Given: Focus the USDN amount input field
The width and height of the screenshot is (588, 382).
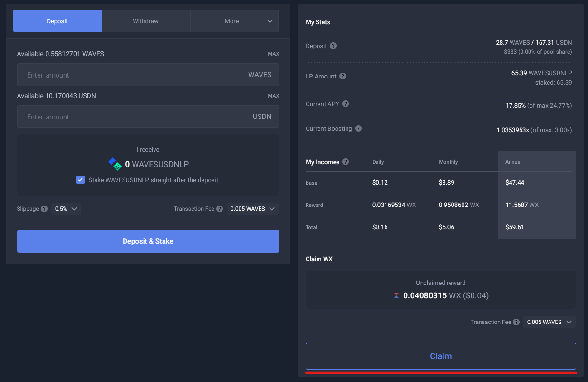Looking at the screenshot, I should (148, 117).
